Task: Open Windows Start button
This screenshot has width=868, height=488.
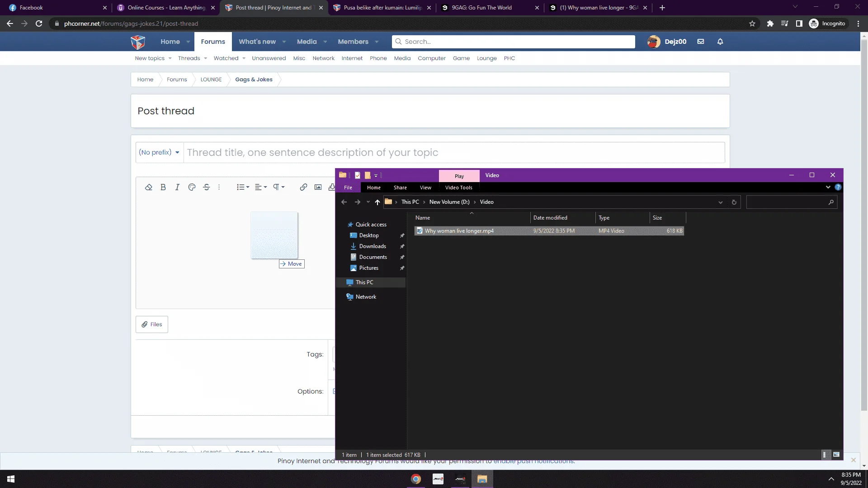Action: coord(11,479)
